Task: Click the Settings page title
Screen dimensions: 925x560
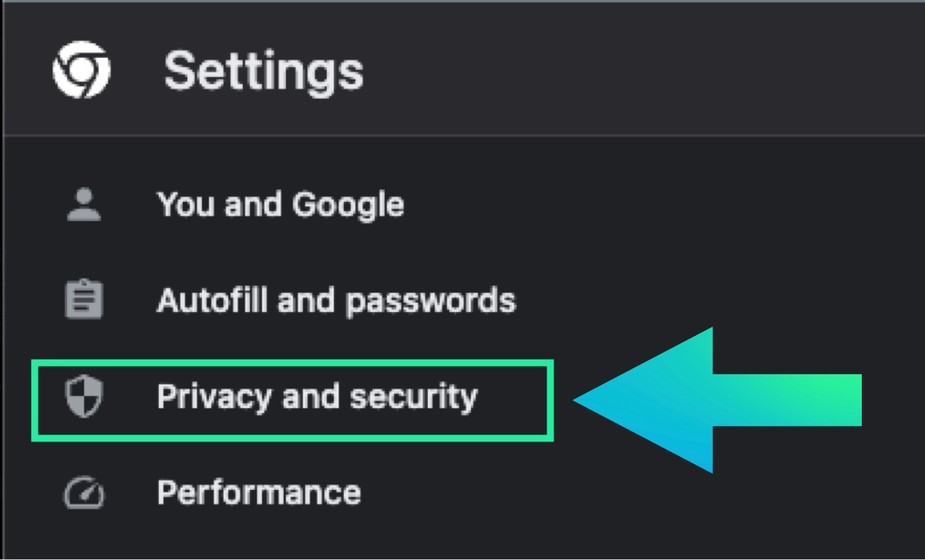Action: pos(263,71)
